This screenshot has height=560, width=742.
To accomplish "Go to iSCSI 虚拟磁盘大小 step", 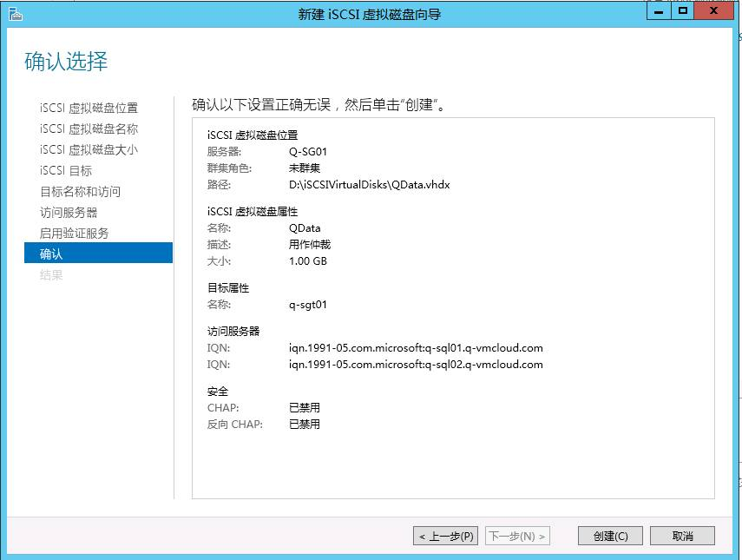I will (x=89, y=149).
